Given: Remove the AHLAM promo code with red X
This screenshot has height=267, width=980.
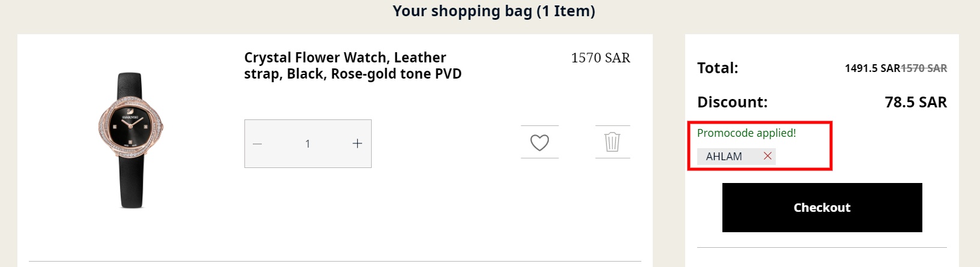Looking at the screenshot, I should click(x=767, y=156).
